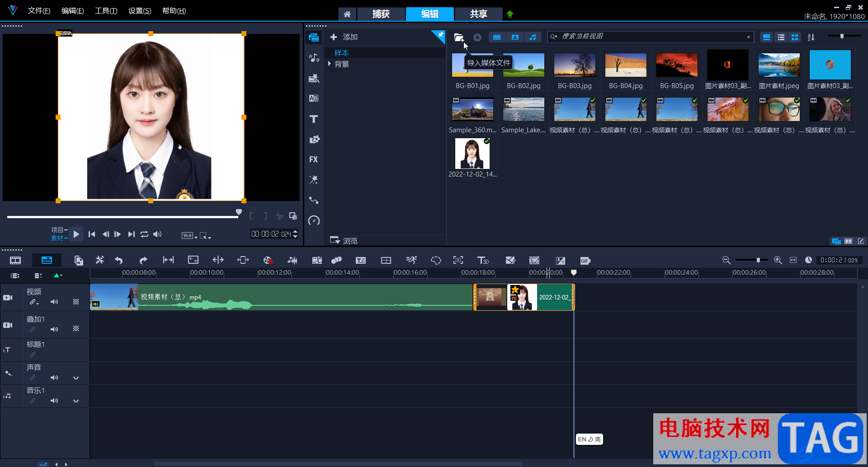Image resolution: width=868 pixels, height=467 pixels.
Task: Adjust the timeline zoom slider
Action: tap(758, 260)
